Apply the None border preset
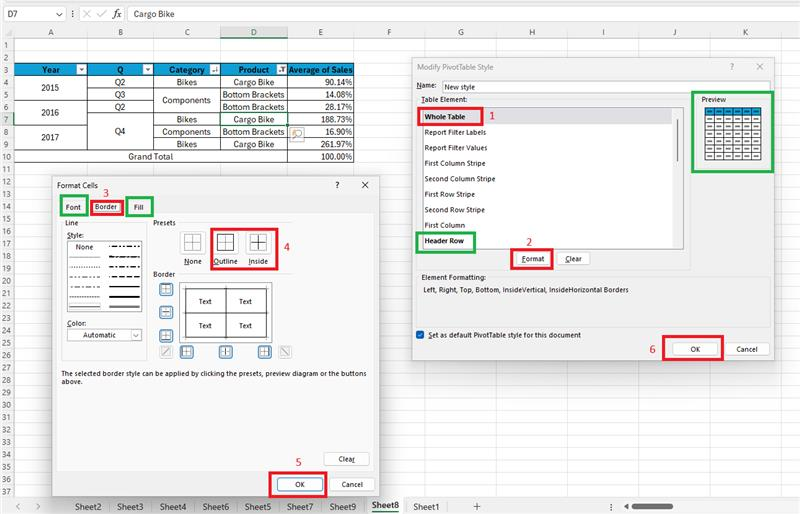 pyautogui.click(x=192, y=242)
